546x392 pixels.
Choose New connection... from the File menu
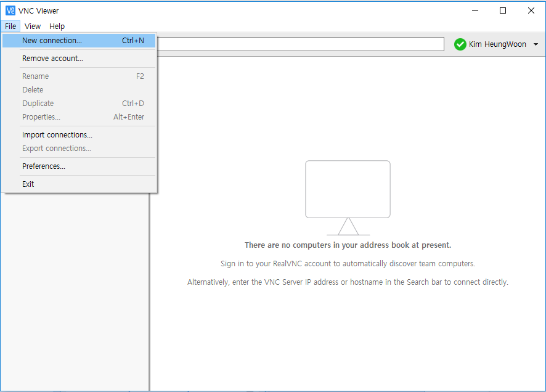pyautogui.click(x=79, y=41)
